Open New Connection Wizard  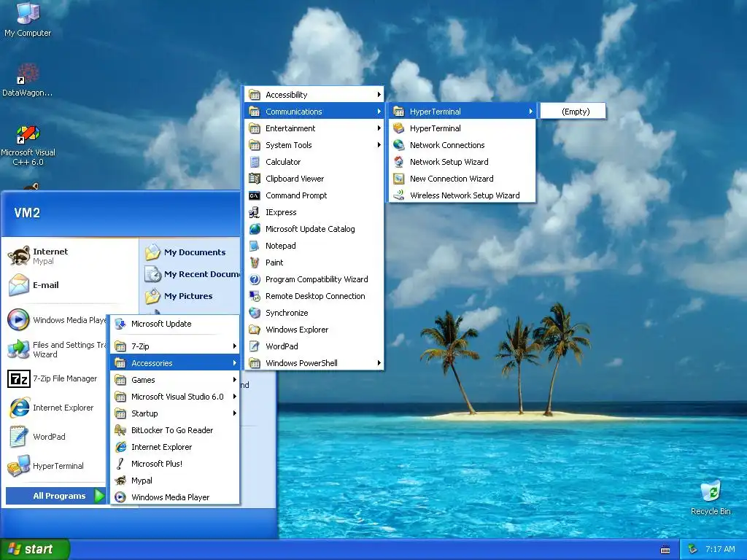coord(462,179)
